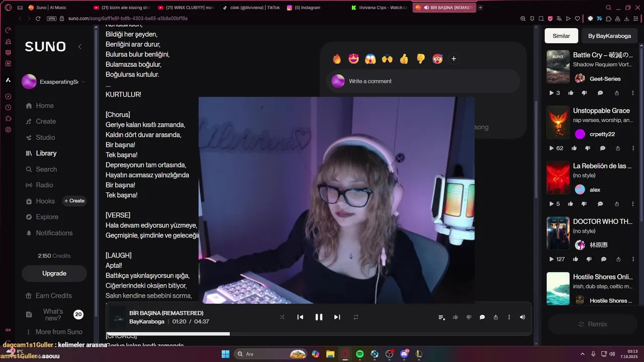Open Discord from the taskbar
This screenshot has height=362, width=644.
click(x=405, y=354)
